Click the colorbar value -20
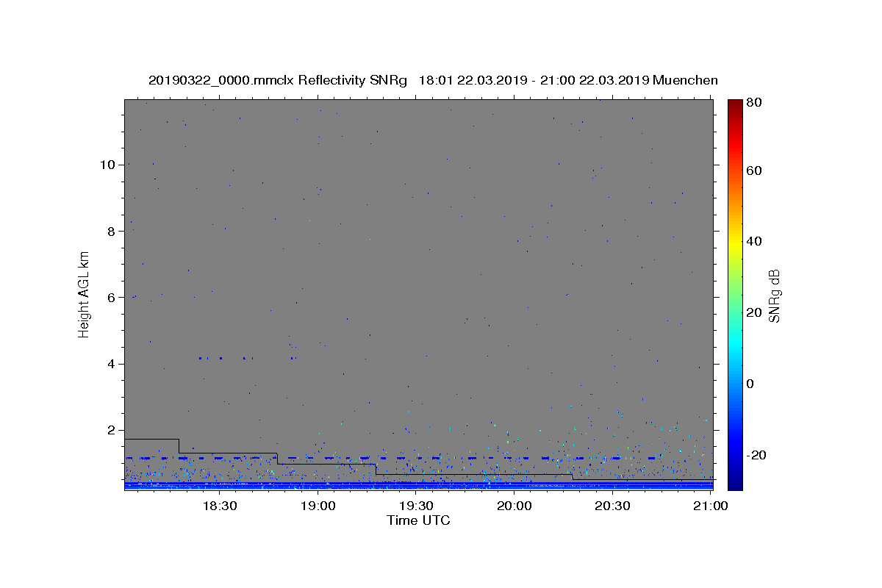 (x=756, y=455)
